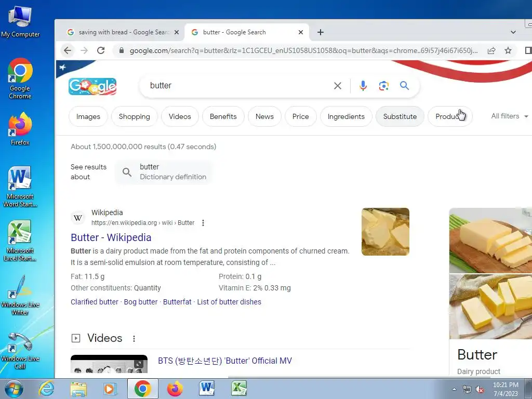Open BTS 'Butter' Official MV link
This screenshot has height=399, width=532.
[224, 361]
